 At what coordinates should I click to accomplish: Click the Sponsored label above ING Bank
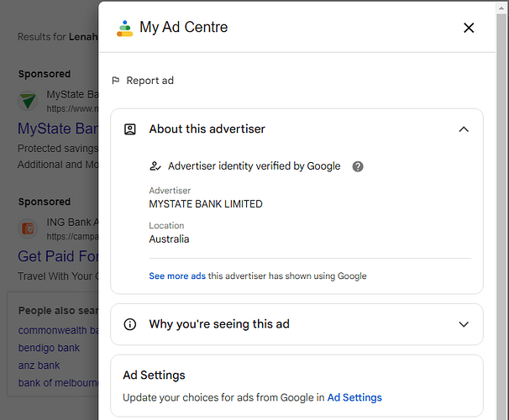click(45, 202)
